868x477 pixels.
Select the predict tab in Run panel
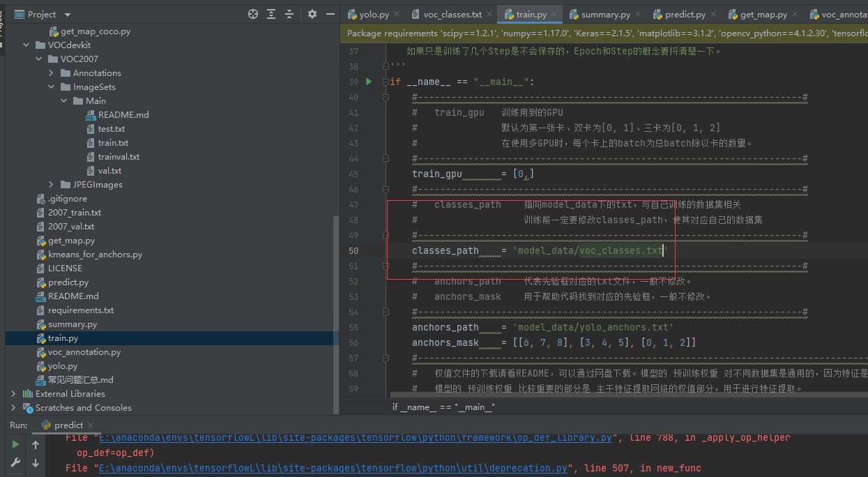[68, 425]
